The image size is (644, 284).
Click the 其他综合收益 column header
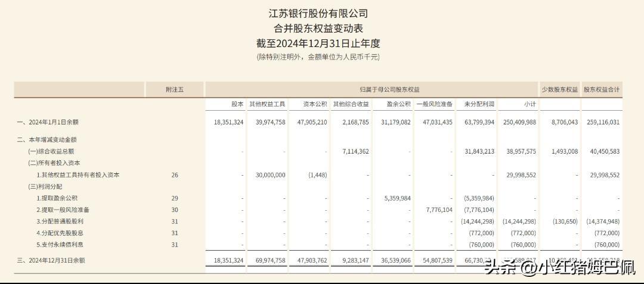tap(351, 104)
